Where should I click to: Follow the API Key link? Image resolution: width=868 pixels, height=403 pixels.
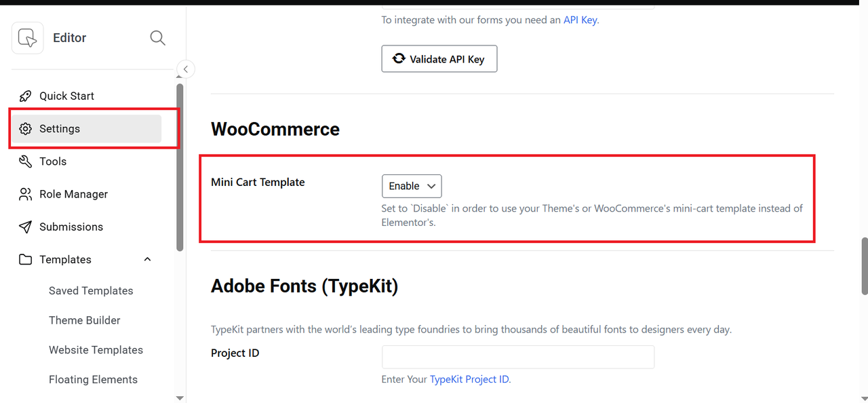click(x=580, y=20)
